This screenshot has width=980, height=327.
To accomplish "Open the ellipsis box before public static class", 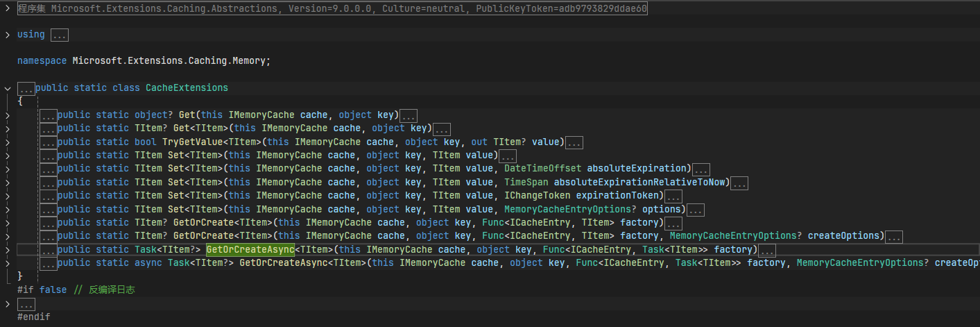I will click(x=26, y=89).
